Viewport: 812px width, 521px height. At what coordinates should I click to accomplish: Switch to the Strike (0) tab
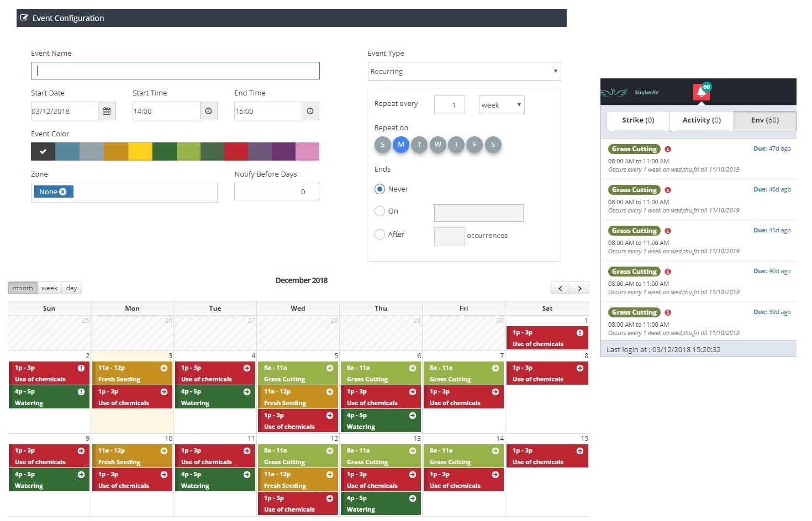pos(638,120)
